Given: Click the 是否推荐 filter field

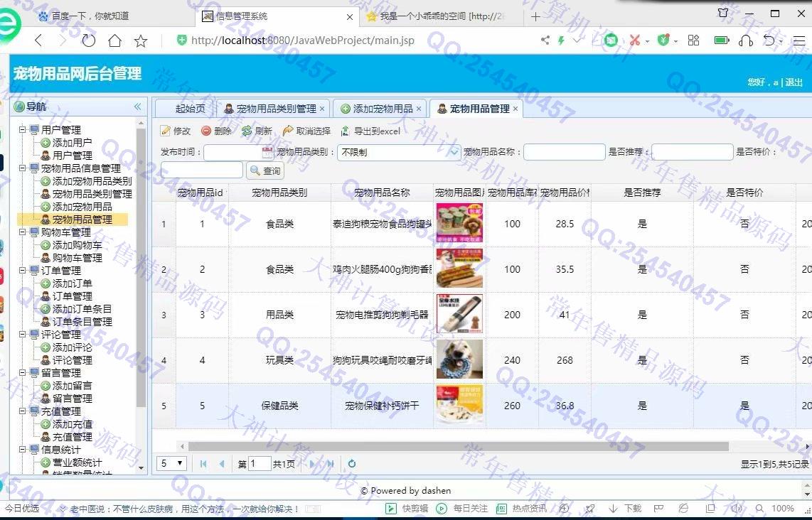Looking at the screenshot, I should pyautogui.click(x=693, y=152).
